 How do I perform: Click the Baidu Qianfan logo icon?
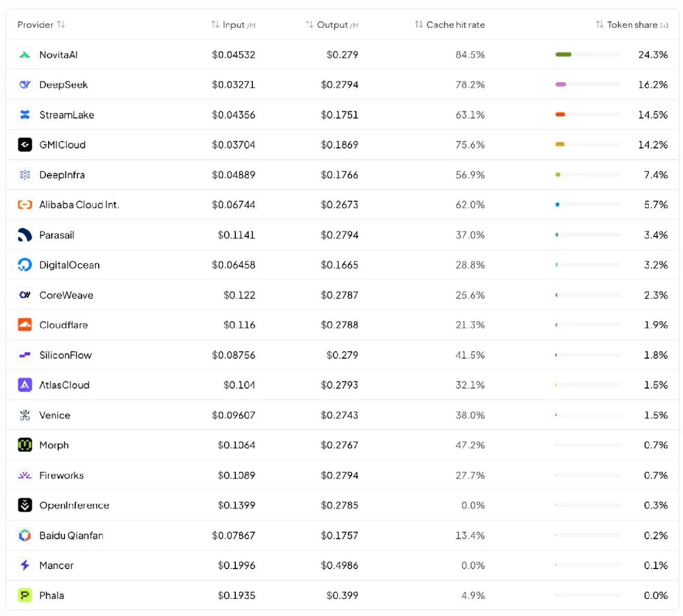pos(25,535)
